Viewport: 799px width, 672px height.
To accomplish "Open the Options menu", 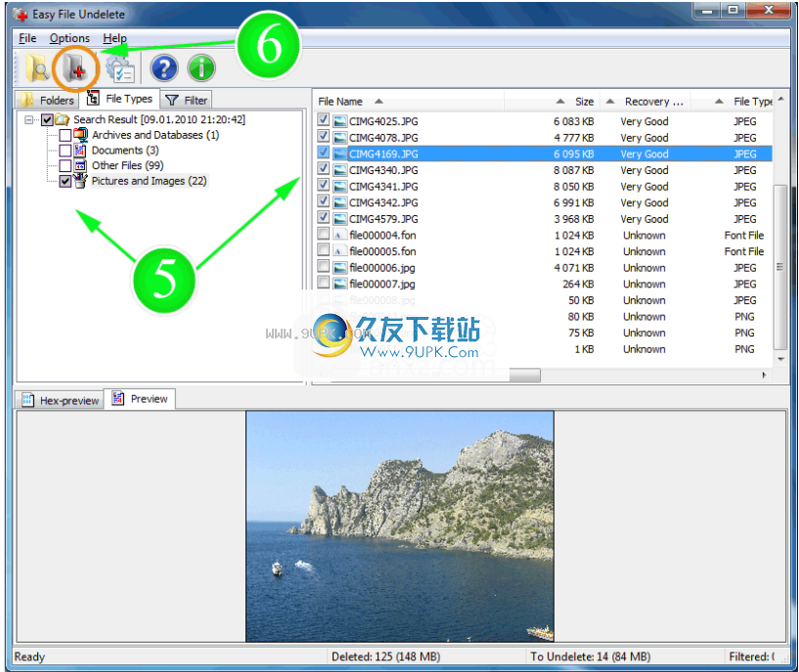I will click(69, 38).
